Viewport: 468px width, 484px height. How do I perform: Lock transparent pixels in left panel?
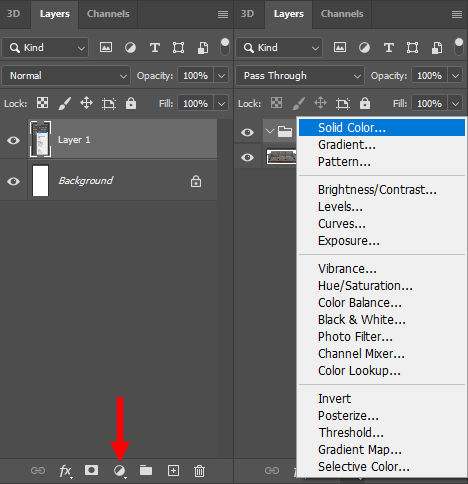pyautogui.click(x=42, y=103)
